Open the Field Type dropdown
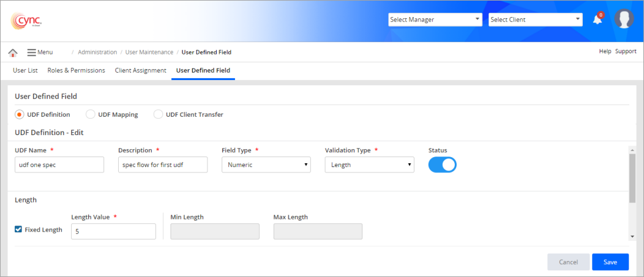Image resolution: width=644 pixels, height=277 pixels. pyautogui.click(x=266, y=165)
